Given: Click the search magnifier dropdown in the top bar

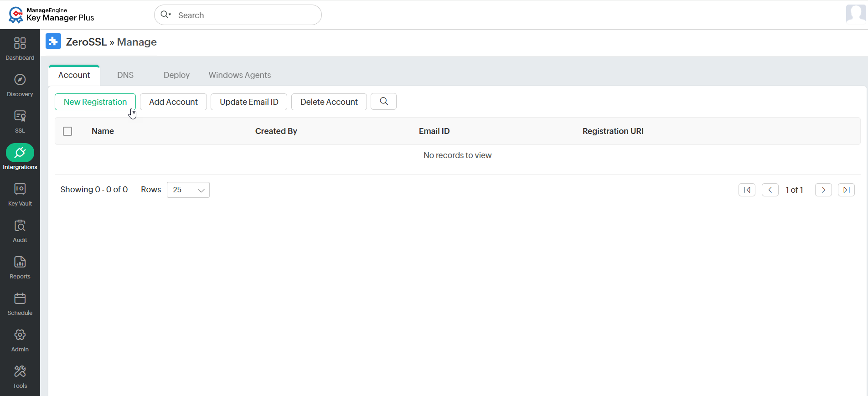Looking at the screenshot, I should point(166,15).
